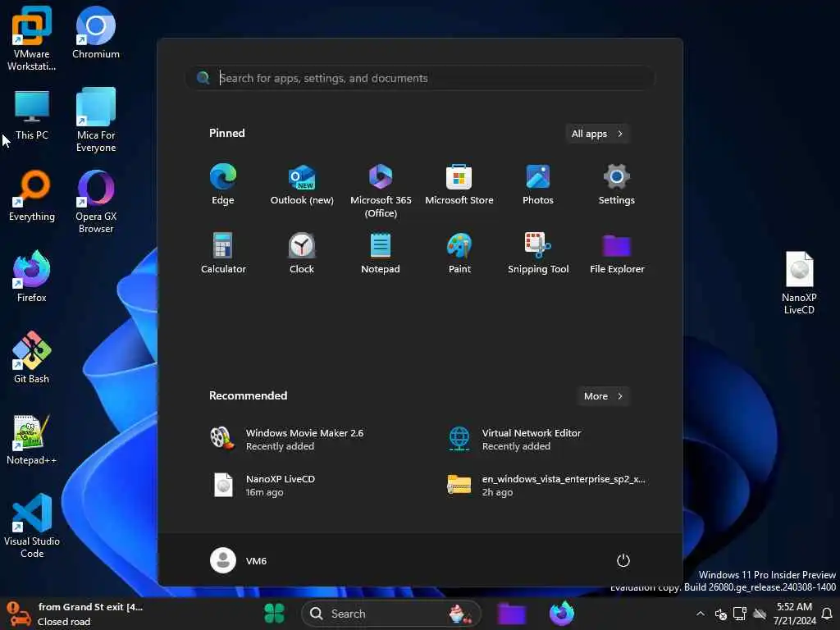
Task: Click the taskbar Start button
Action: (x=274, y=614)
